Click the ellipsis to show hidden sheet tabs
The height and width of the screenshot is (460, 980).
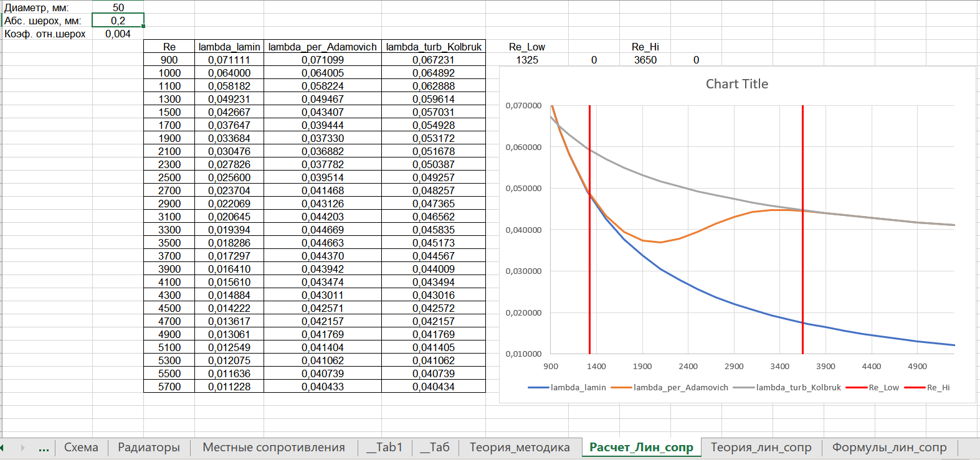(44, 448)
